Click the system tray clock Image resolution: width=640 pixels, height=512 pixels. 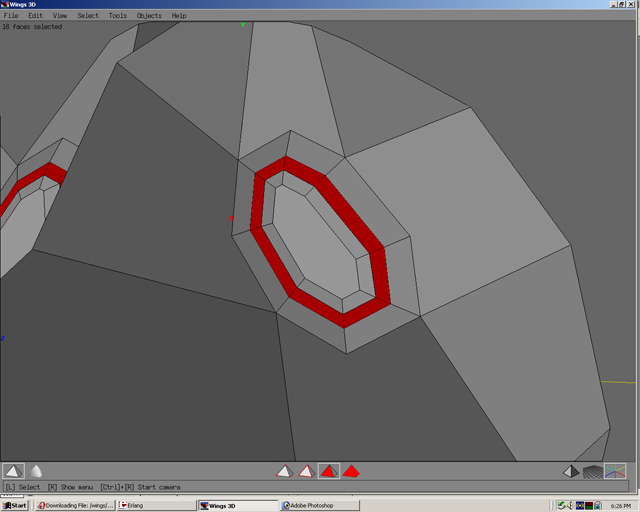[x=621, y=506]
